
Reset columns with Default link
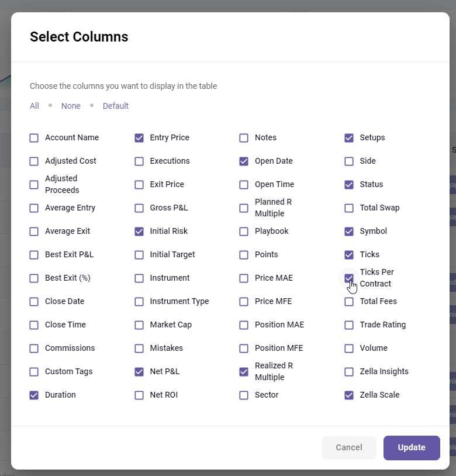(x=116, y=106)
